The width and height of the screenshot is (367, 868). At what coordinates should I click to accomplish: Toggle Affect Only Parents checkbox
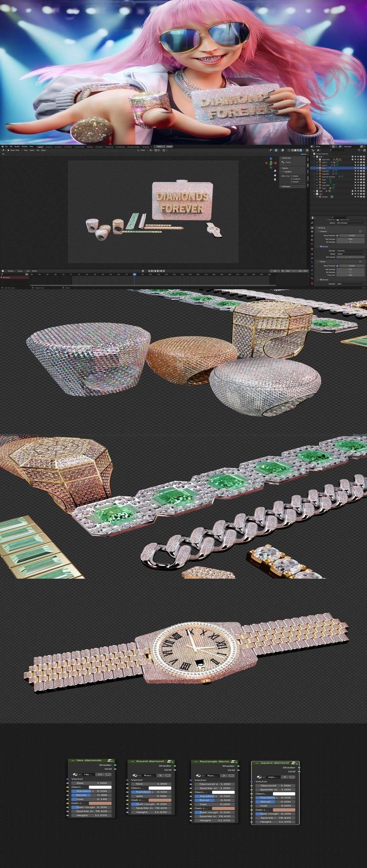(292, 182)
